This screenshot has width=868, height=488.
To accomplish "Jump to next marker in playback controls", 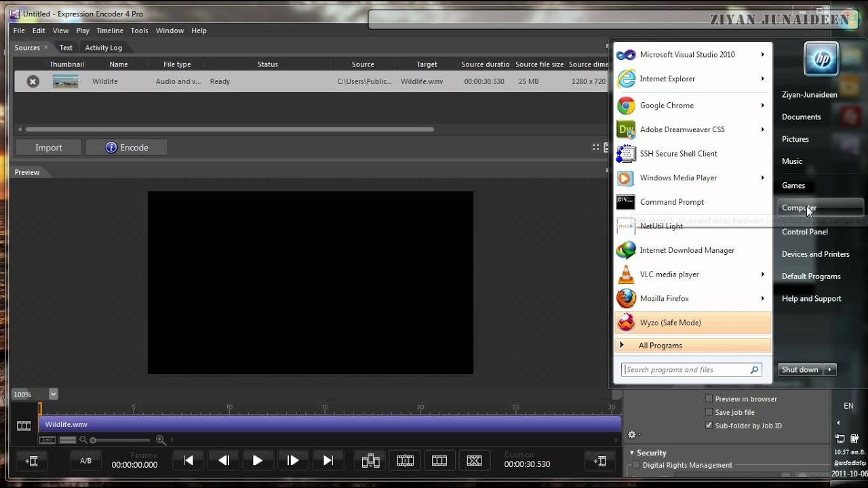I will pos(328,460).
